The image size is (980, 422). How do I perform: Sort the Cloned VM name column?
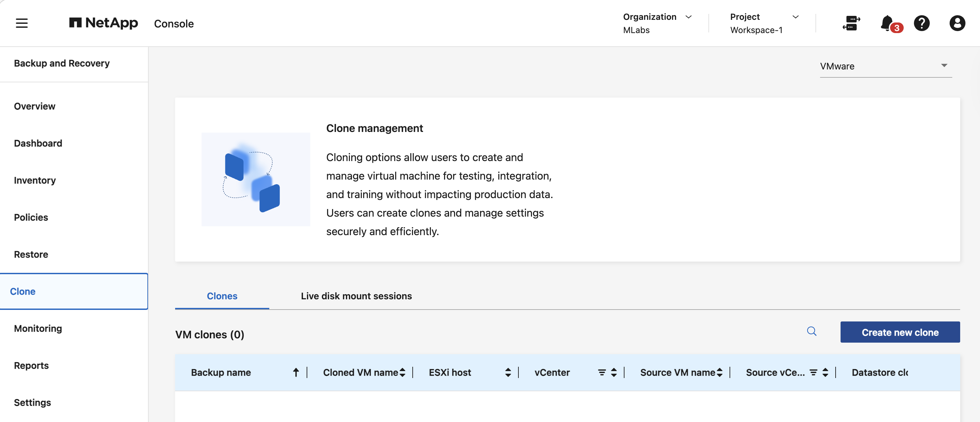402,372
